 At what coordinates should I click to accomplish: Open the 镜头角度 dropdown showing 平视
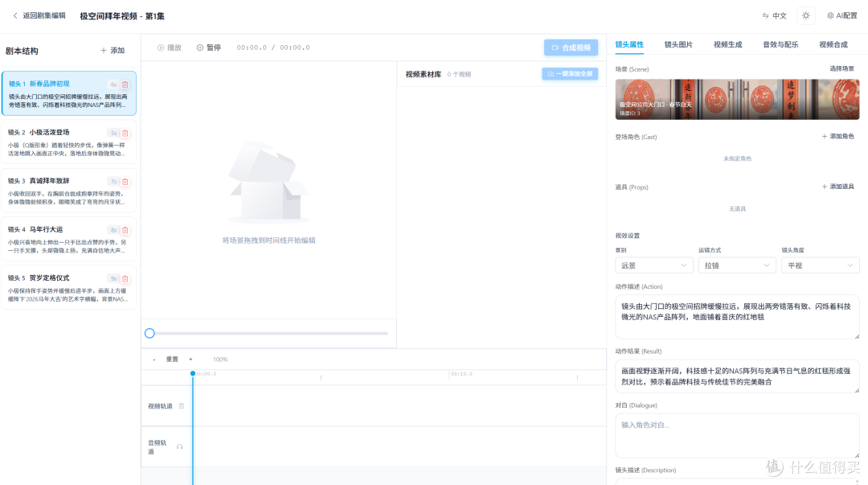(x=821, y=265)
